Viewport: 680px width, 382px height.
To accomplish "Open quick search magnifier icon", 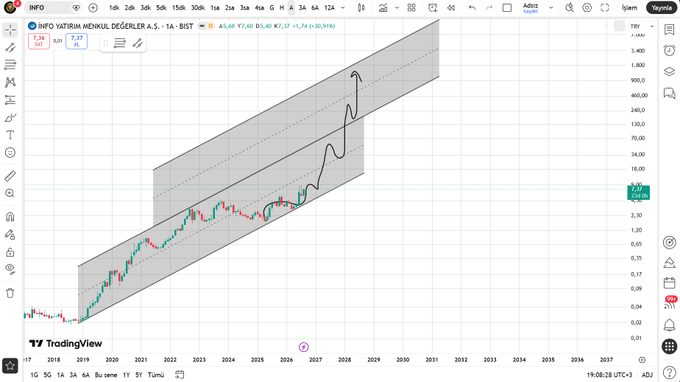I will [569, 8].
